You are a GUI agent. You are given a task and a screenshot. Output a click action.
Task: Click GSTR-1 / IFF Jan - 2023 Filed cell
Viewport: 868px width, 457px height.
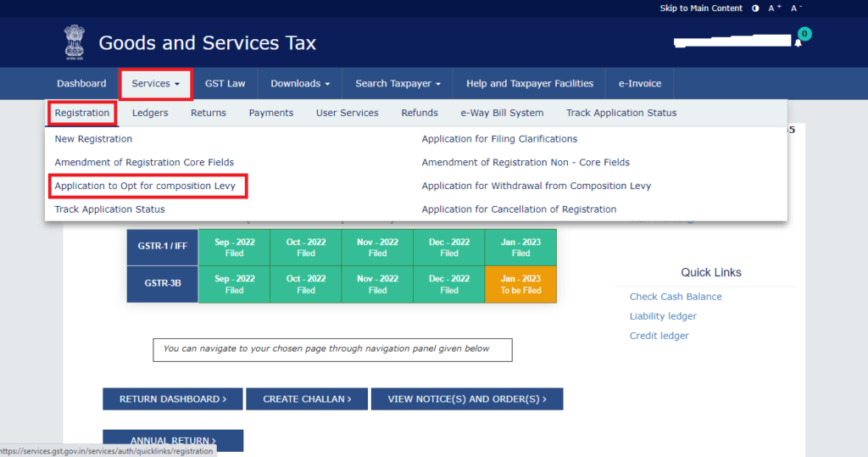click(520, 248)
